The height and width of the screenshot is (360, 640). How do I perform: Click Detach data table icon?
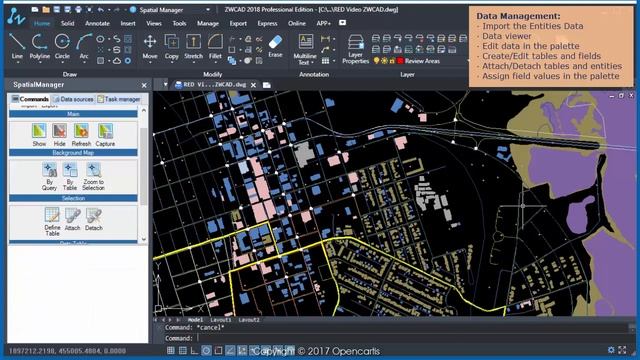(x=93, y=219)
